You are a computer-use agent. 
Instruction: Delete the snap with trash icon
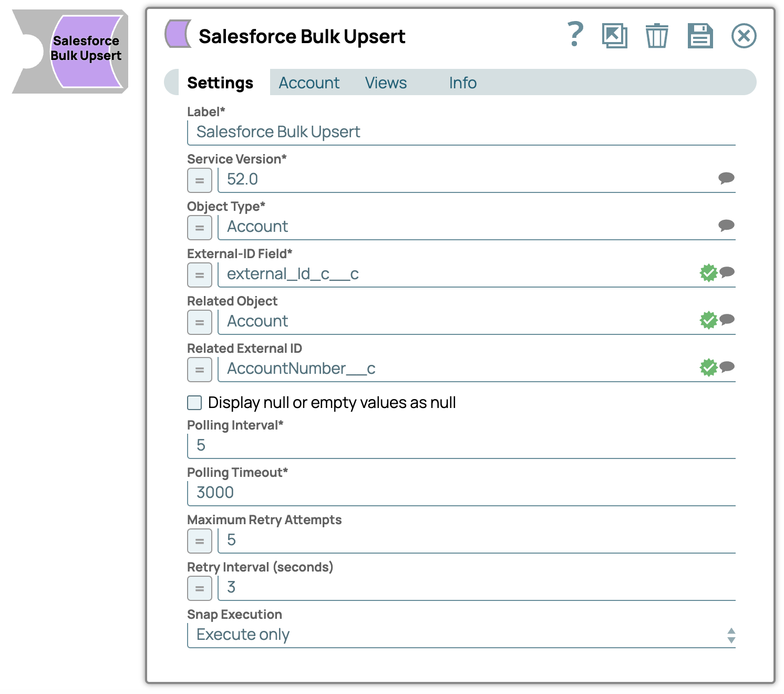(x=657, y=36)
